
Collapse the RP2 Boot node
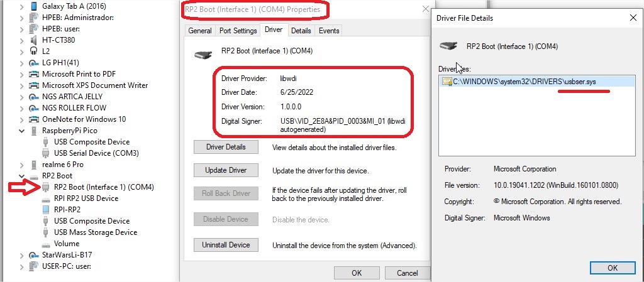pyautogui.click(x=22, y=176)
